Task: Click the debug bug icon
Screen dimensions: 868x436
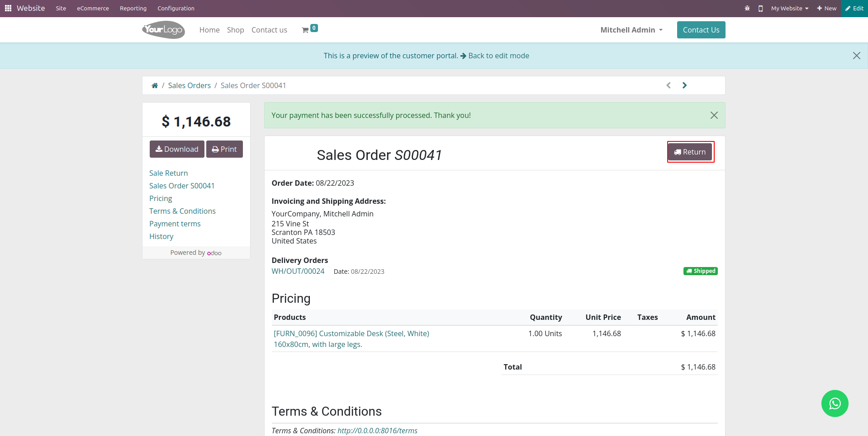Action: pos(747,8)
